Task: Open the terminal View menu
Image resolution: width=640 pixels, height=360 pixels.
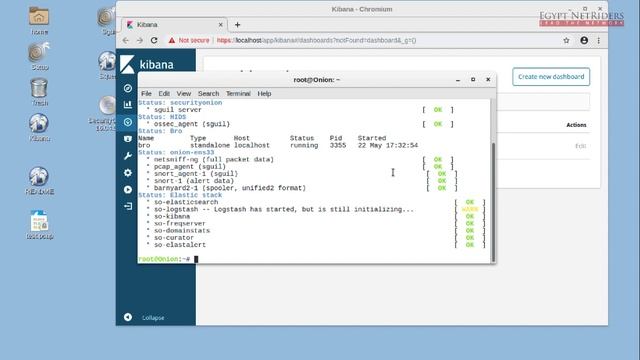Action: (184, 93)
